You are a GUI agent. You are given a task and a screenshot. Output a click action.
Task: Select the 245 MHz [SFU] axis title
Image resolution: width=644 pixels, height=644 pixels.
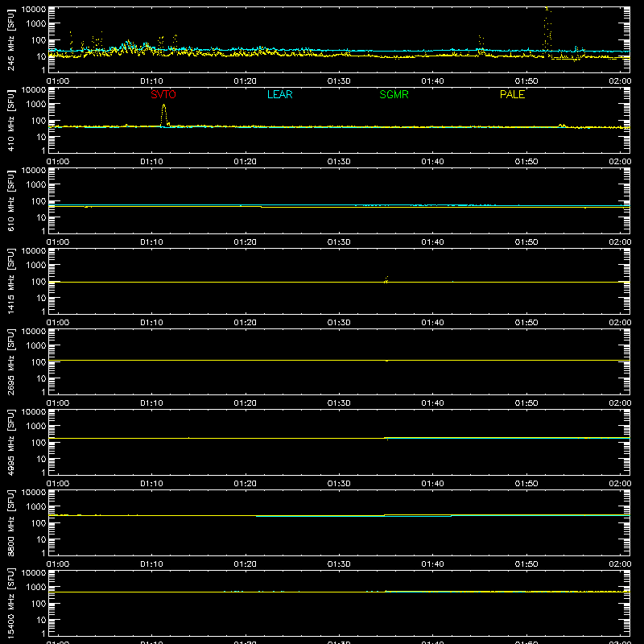pos(11,39)
